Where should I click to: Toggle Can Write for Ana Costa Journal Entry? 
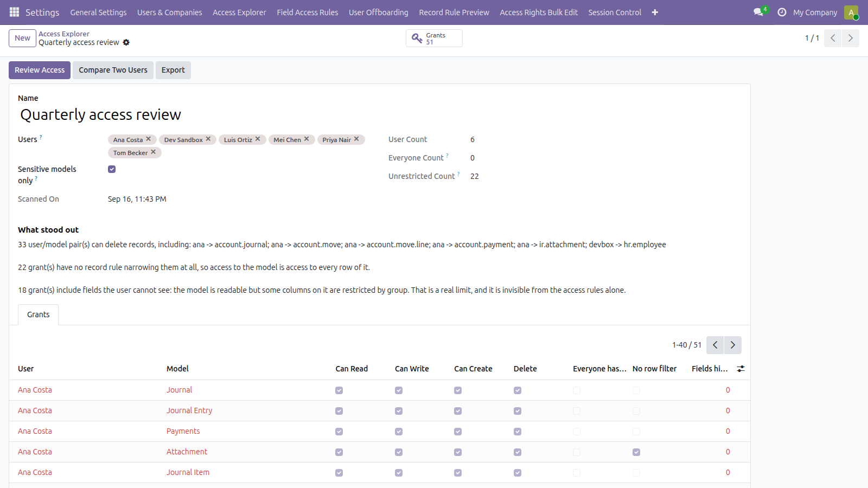click(x=399, y=411)
